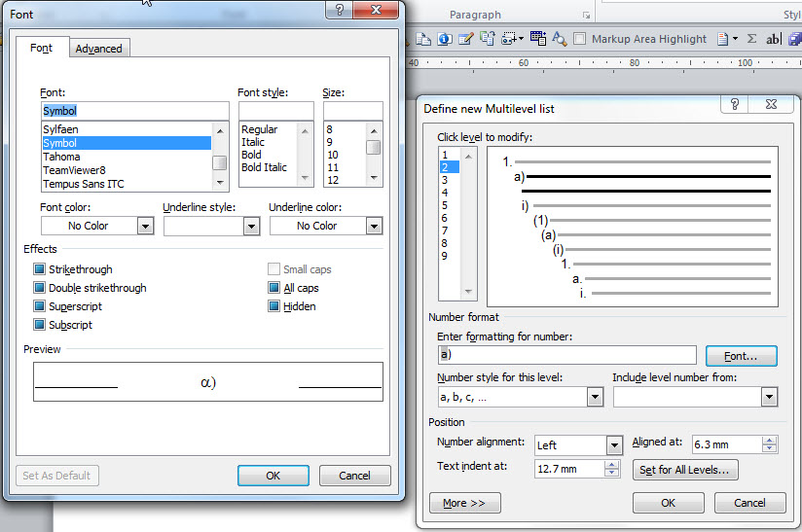Screen dimensions: 802x532
Task: Click the Font style input box
Action: (276, 111)
